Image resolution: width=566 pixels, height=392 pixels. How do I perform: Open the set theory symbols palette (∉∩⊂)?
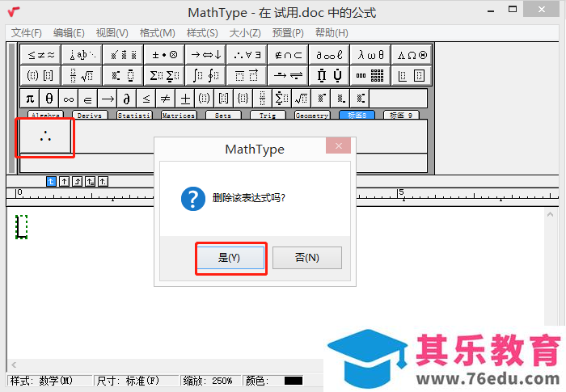[x=288, y=55]
